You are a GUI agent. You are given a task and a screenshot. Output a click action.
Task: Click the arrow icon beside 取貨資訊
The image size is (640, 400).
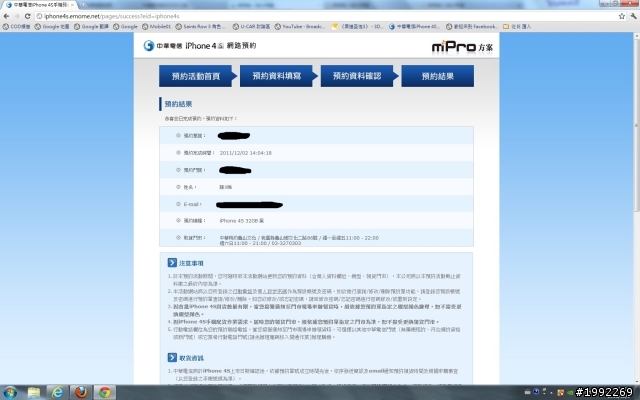(x=172, y=358)
